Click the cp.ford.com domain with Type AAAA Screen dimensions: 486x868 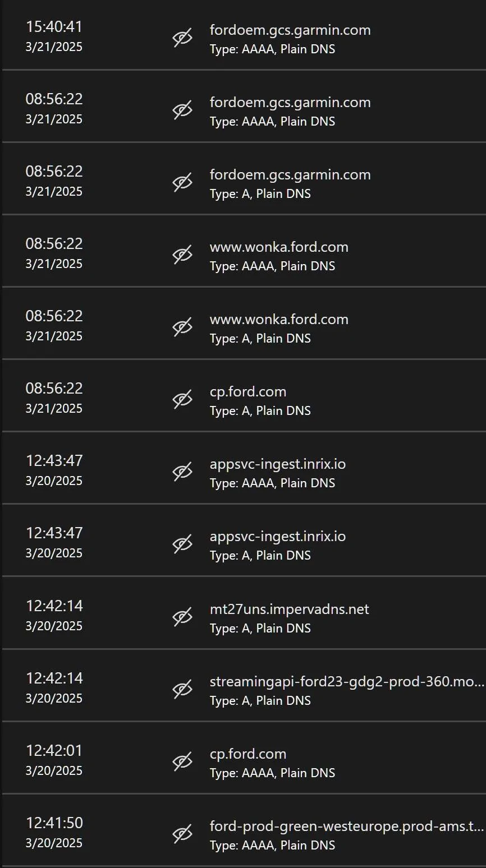(247, 754)
